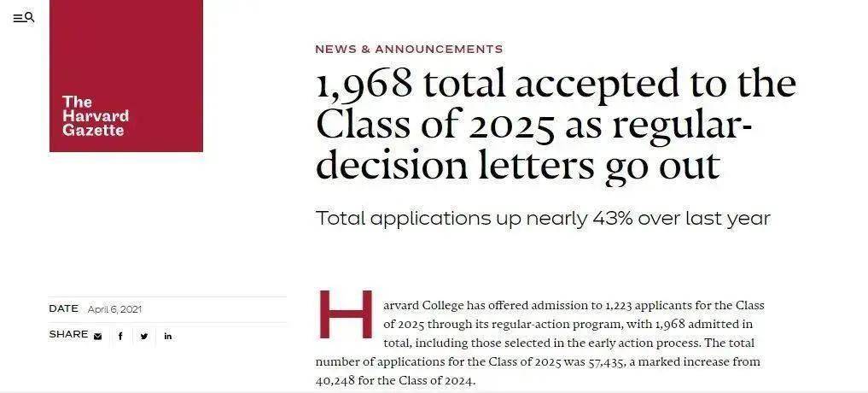
Task: Go to The Harvard Gazette home logo
Action: coord(126,76)
